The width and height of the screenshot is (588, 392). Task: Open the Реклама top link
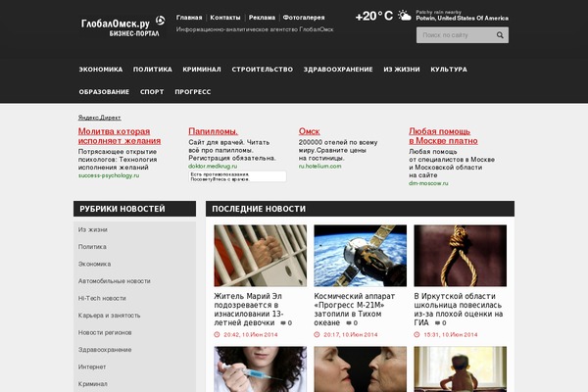[x=262, y=18]
